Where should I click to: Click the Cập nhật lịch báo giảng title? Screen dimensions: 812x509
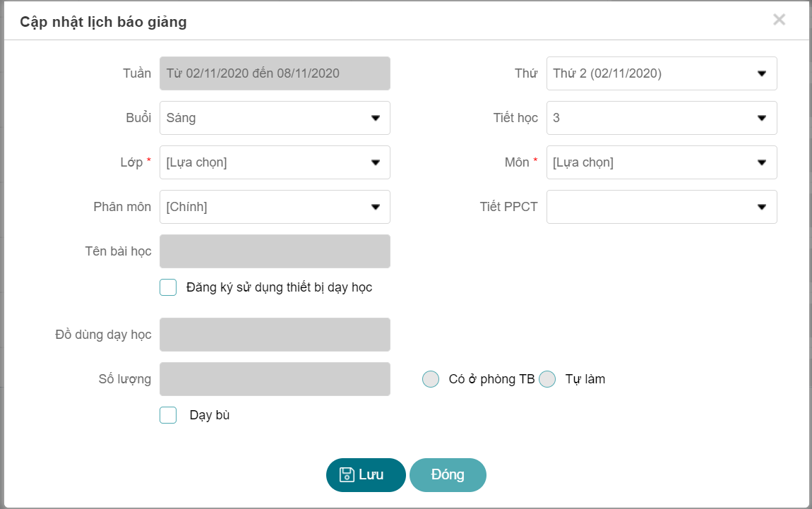tap(103, 22)
